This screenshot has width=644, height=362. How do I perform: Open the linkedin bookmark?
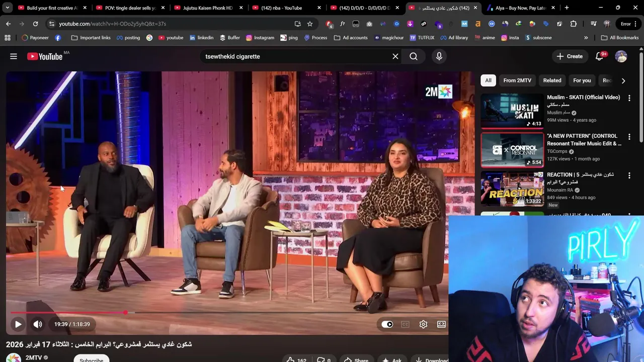point(201,38)
